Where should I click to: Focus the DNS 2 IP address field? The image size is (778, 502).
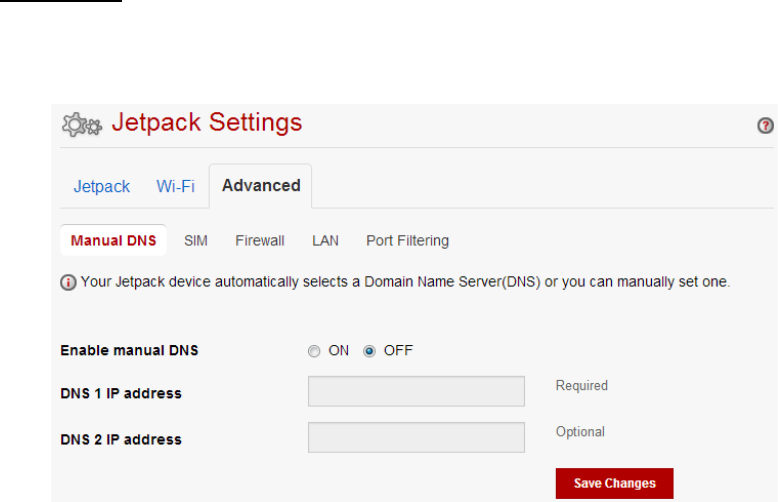[x=416, y=438]
